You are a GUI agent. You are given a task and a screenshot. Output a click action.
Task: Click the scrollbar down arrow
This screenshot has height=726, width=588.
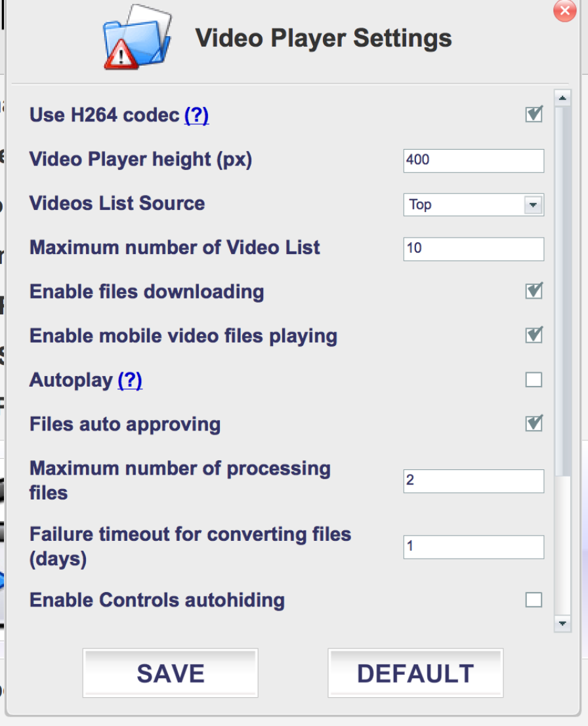562,622
